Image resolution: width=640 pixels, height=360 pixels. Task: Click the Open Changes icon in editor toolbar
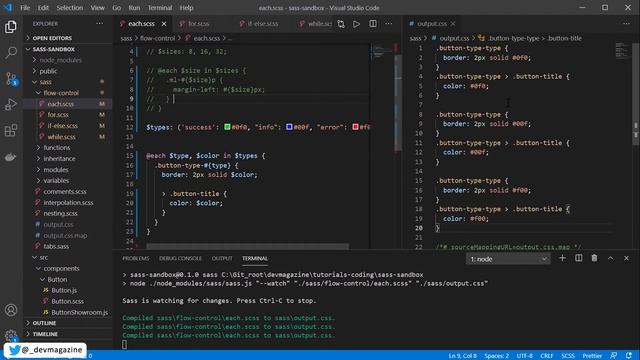(341, 24)
